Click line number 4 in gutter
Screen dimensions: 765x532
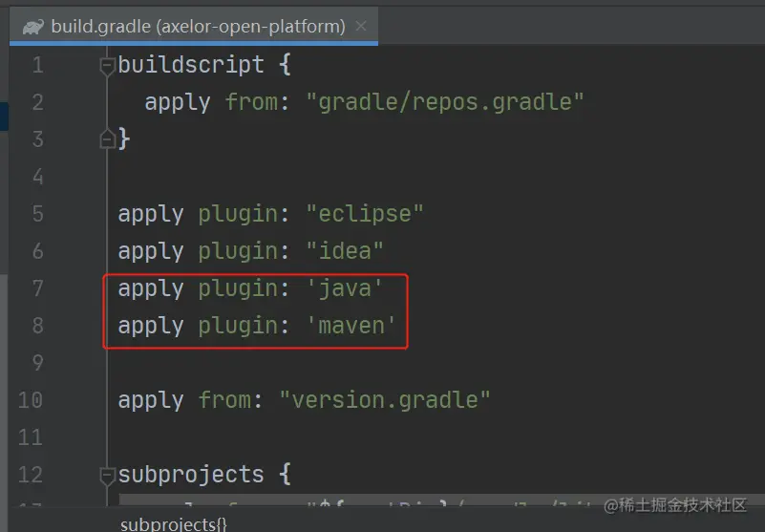[x=37, y=177]
